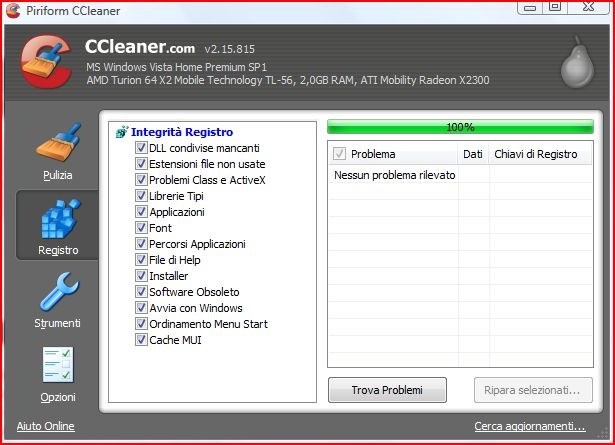
Task: Click Cerca aggiornamenti link
Action: [x=530, y=426]
